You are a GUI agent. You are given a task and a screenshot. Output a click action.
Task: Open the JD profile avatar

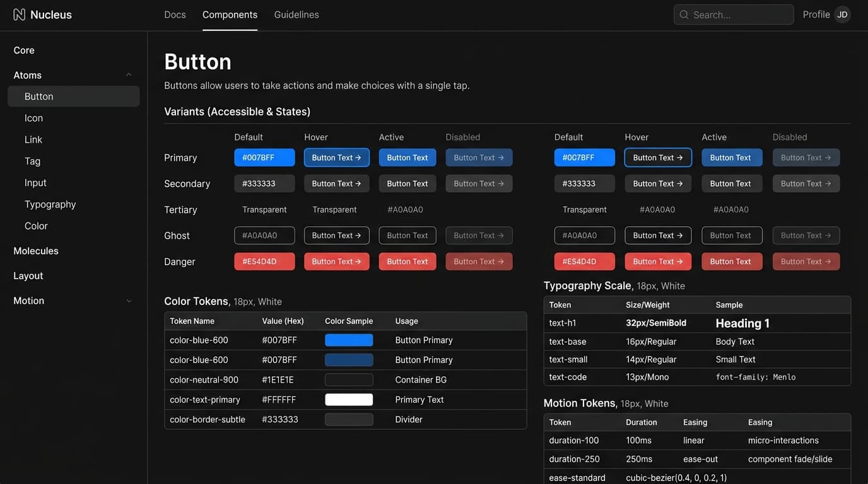click(842, 14)
